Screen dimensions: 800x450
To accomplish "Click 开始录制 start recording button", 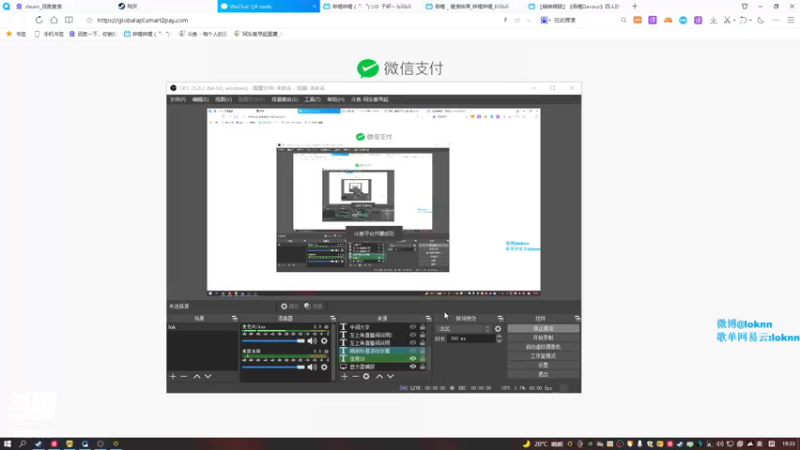I will point(543,338).
